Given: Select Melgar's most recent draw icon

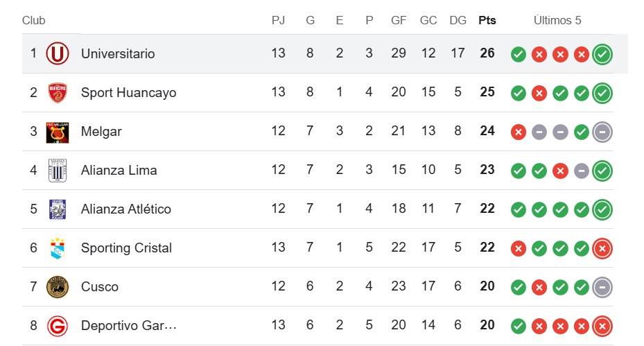Looking at the screenshot, I should coord(602,132).
